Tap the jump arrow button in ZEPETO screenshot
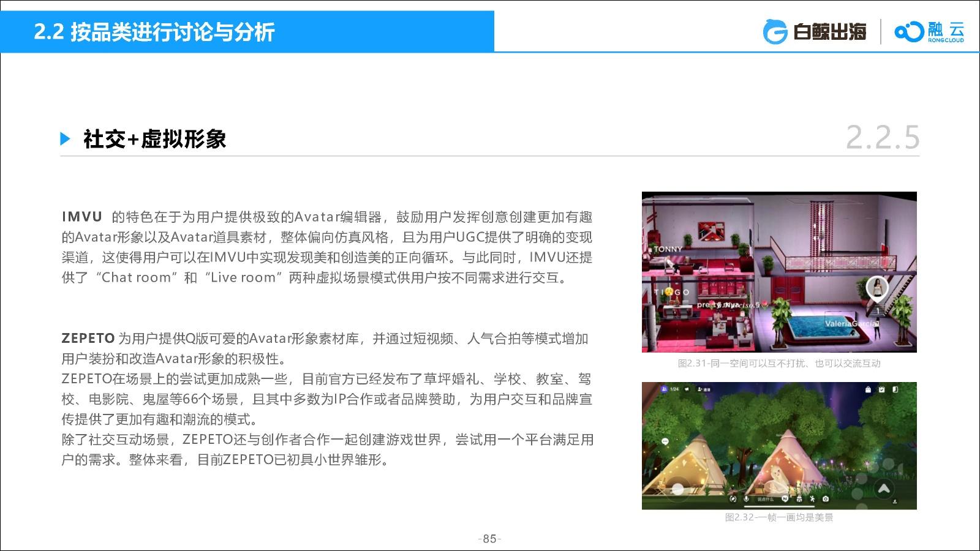The width and height of the screenshot is (980, 551). (x=883, y=489)
